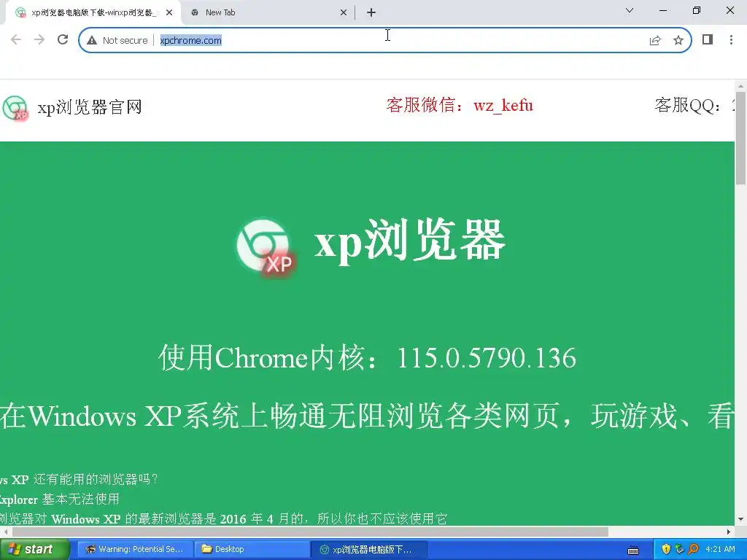Click the tray keyboard icon
The height and width of the screenshot is (560, 747).
[633, 551]
